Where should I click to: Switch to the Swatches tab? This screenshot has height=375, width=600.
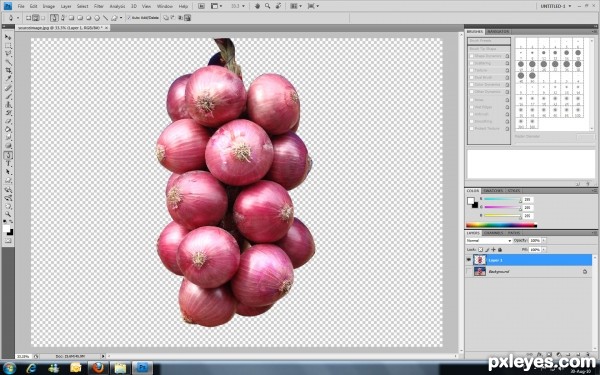pos(493,191)
